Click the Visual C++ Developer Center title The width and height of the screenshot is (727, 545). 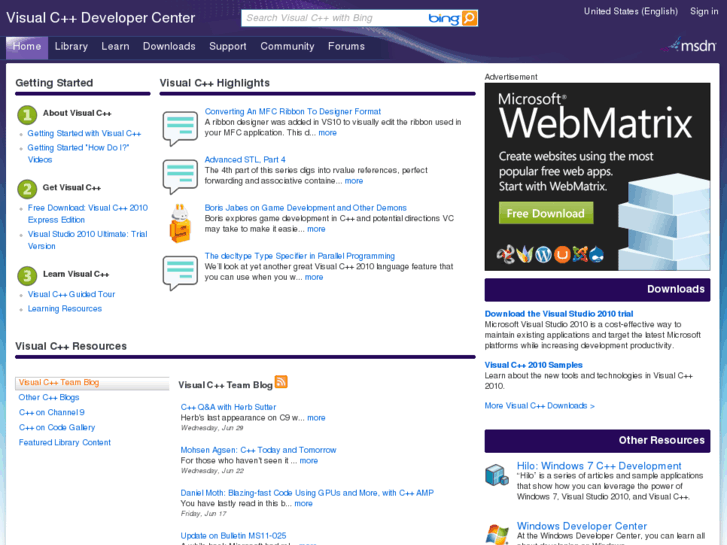pyautogui.click(x=101, y=18)
